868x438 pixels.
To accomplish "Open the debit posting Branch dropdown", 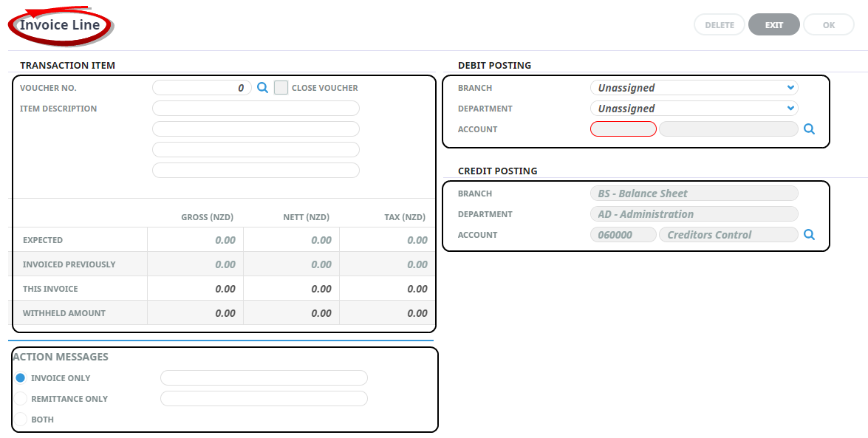I will tap(694, 88).
